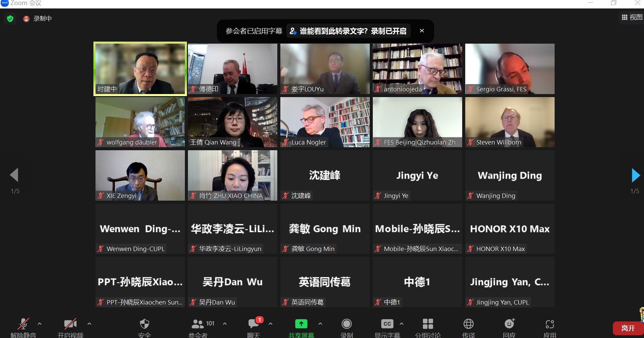Go to the next page of participants
This screenshot has height=338, width=644.
(x=636, y=175)
